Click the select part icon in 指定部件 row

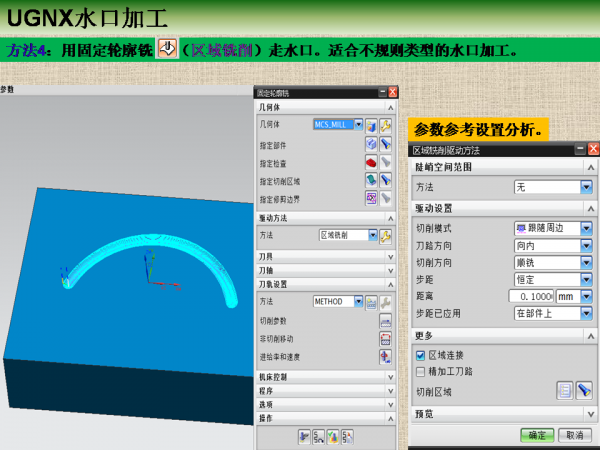point(371,144)
